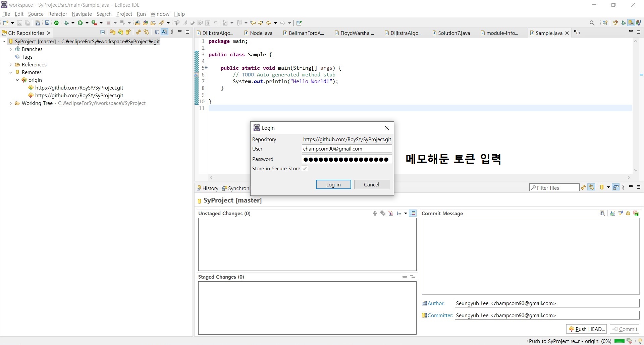Open the toolbar Search magnifier icon

(592, 23)
